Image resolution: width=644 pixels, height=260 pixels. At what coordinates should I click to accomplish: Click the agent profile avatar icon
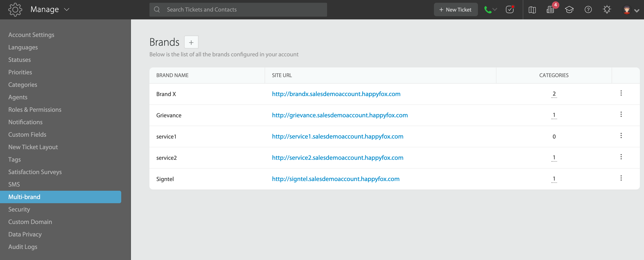coord(628,9)
